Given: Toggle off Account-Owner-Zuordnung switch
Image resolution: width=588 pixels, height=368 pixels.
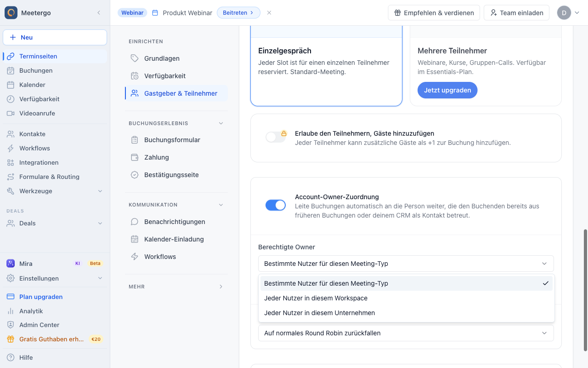Looking at the screenshot, I should (x=276, y=205).
